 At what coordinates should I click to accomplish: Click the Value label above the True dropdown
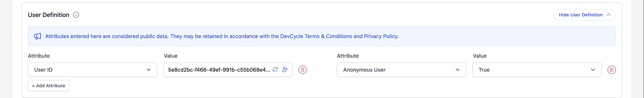pos(479,56)
